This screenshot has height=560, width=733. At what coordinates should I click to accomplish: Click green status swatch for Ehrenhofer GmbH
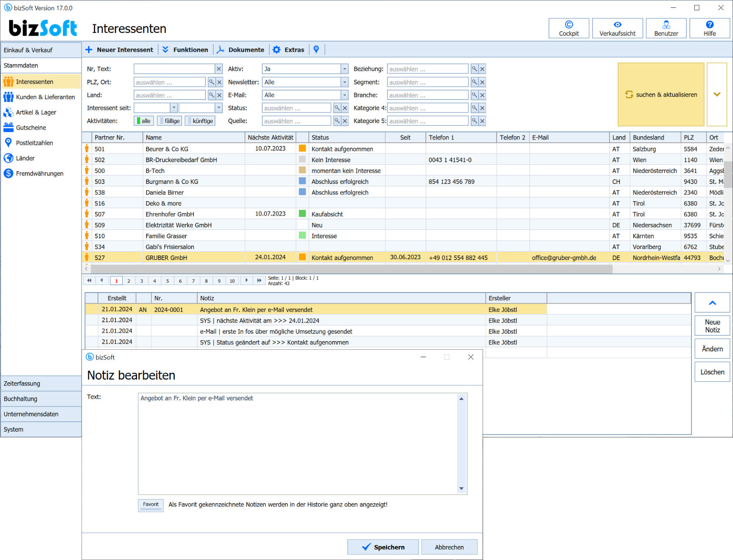pyautogui.click(x=302, y=214)
